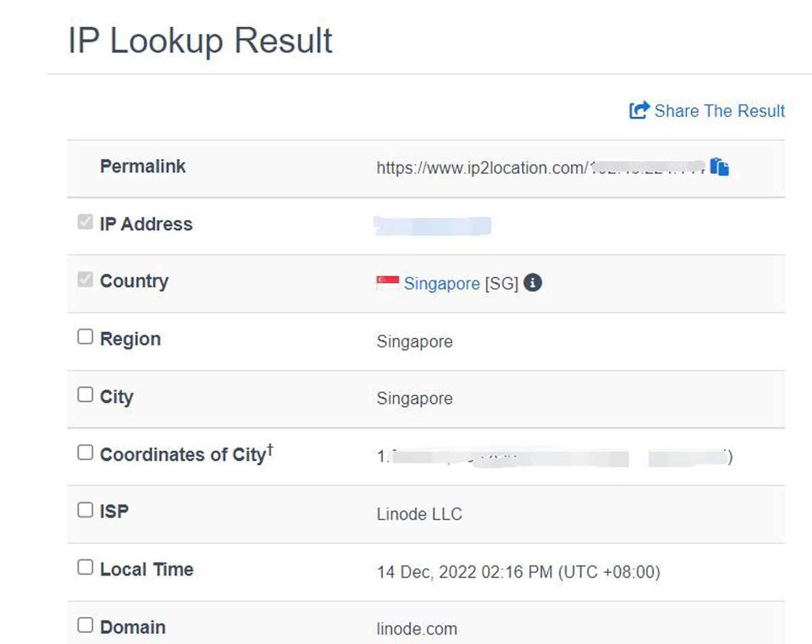The image size is (812, 644).
Task: Select the Local Time checkbox
Action: (85, 568)
